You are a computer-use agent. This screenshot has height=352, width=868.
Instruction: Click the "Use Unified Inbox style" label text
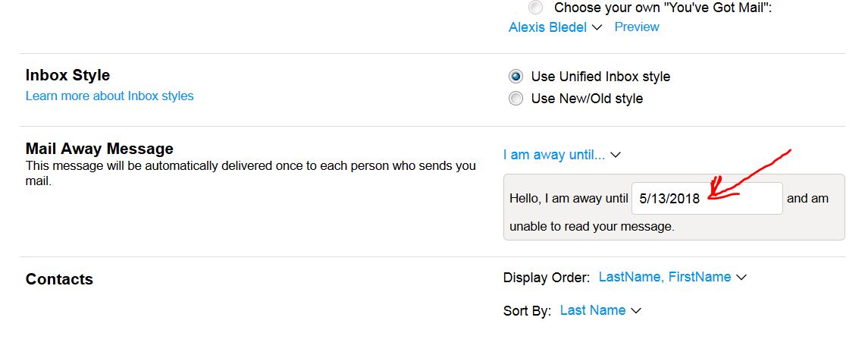[x=600, y=77]
